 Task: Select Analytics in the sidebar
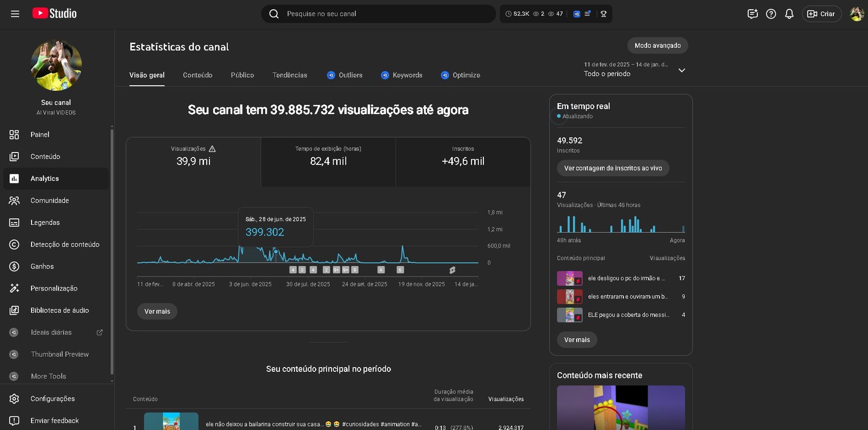(x=56, y=179)
